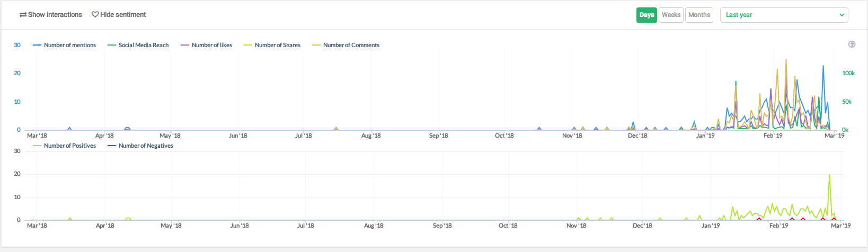The height and width of the screenshot is (252, 868).
Task: Toggle Social Media Reach legend series
Action: click(138, 45)
